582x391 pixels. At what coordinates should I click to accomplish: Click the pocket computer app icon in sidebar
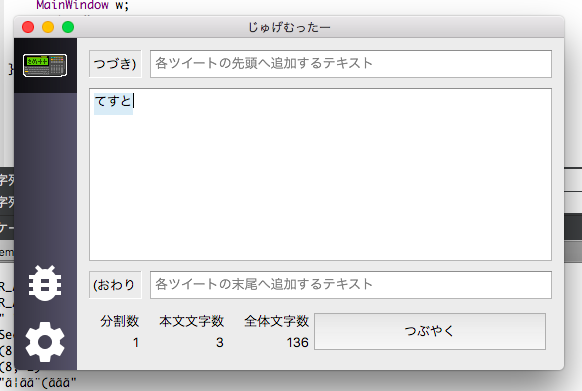tap(45, 65)
